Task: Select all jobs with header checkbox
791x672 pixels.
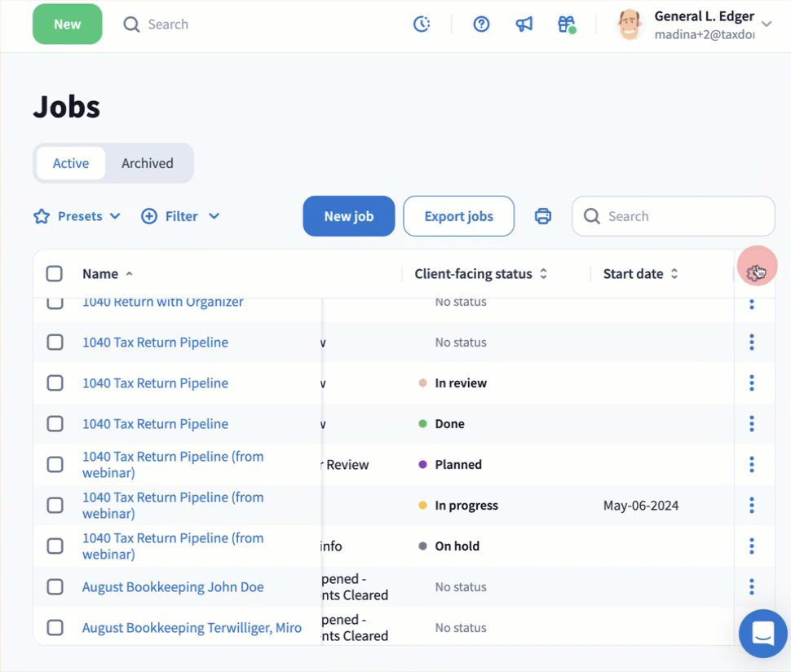Action: pyautogui.click(x=55, y=274)
